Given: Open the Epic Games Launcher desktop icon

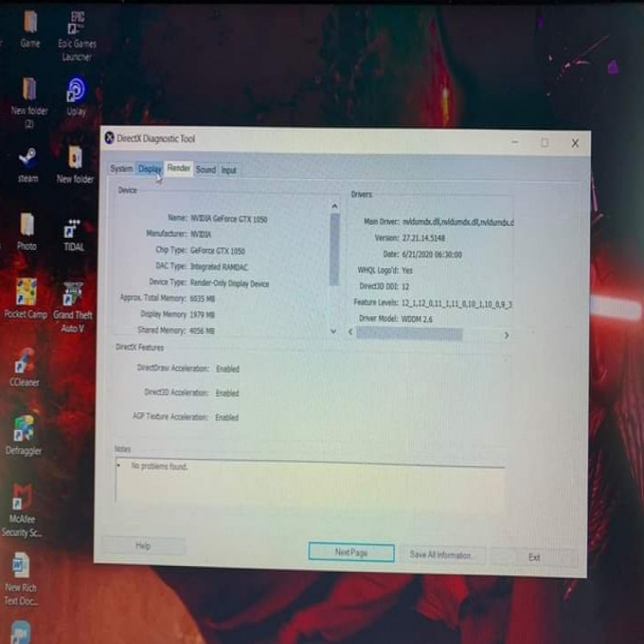Looking at the screenshot, I should pyautogui.click(x=76, y=24).
